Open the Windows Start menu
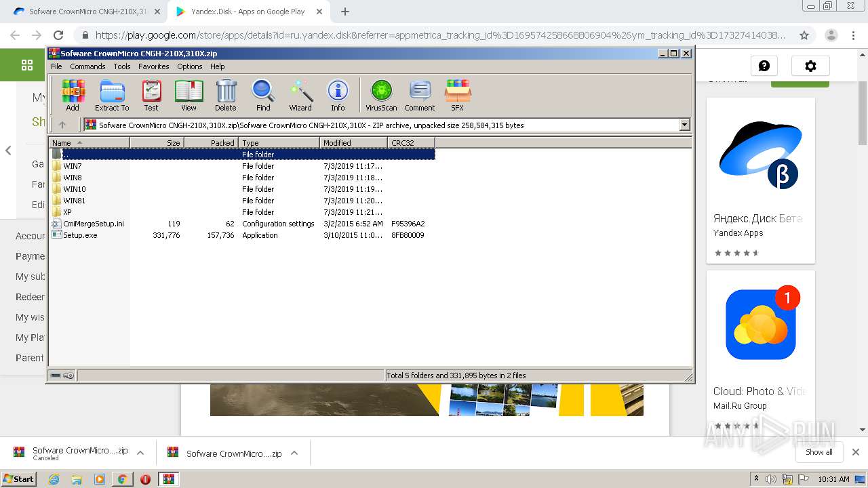This screenshot has height=488, width=868. [19, 479]
